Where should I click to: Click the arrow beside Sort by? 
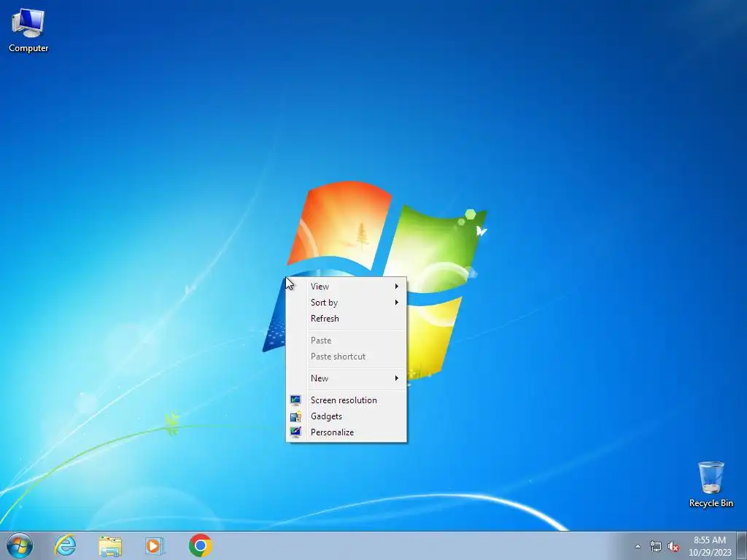coord(396,303)
